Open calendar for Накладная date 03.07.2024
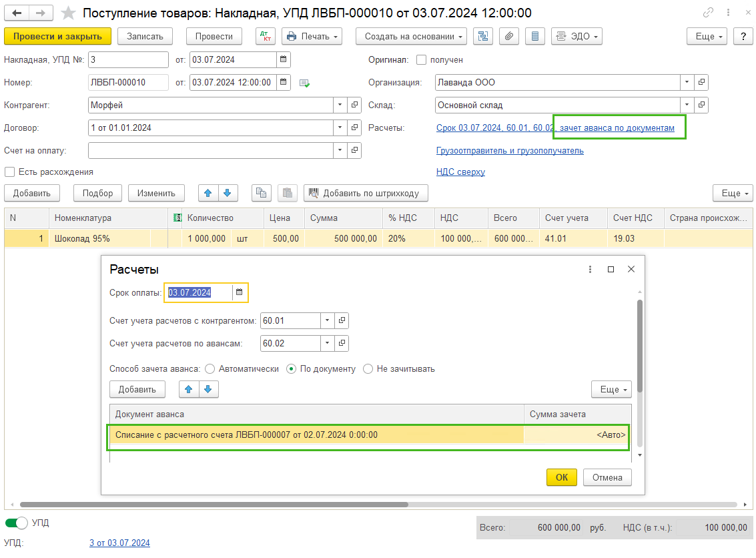This screenshot has height=558, width=756. 284,59
